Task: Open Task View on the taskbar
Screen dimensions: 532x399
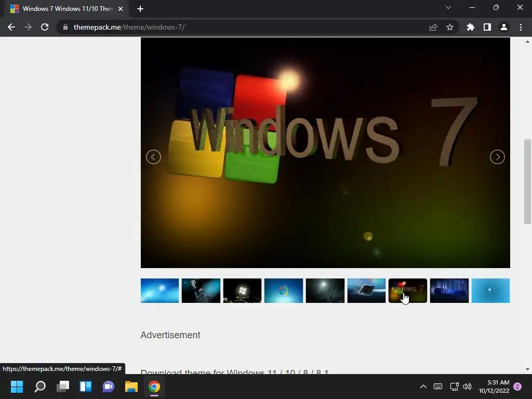Action: coord(63,387)
